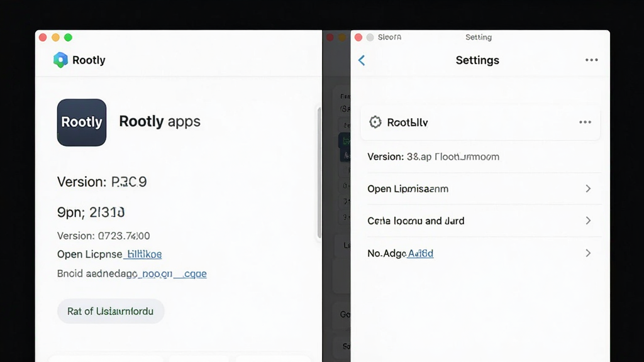Close the Settings window with red button
The image size is (644, 362).
click(358, 37)
